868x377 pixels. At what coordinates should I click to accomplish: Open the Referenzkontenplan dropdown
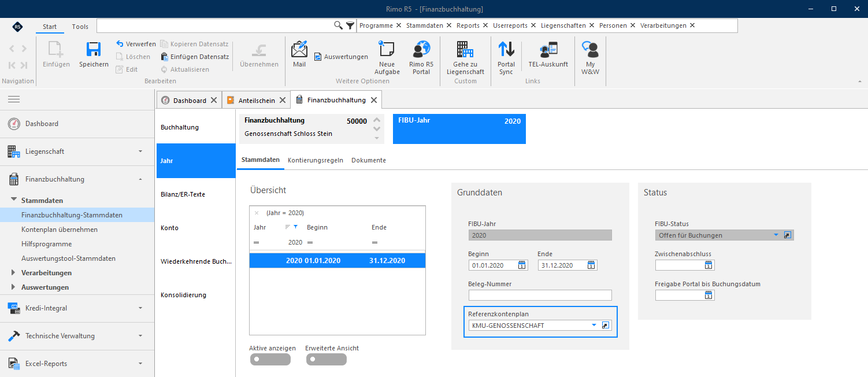[593, 326]
